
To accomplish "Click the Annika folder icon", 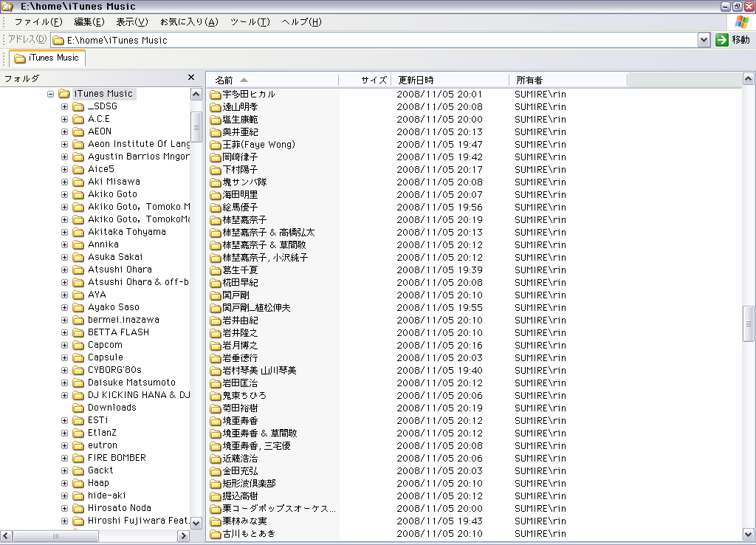I will [78, 244].
